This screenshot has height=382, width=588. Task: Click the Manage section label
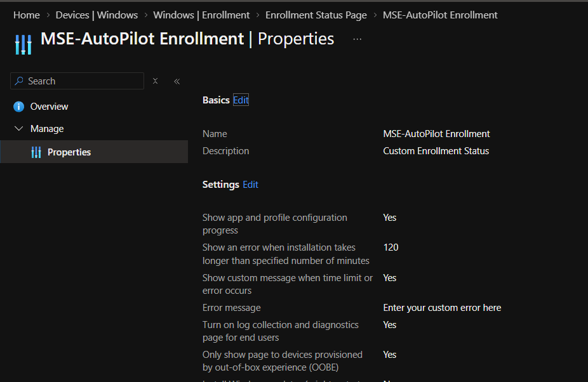[47, 129]
